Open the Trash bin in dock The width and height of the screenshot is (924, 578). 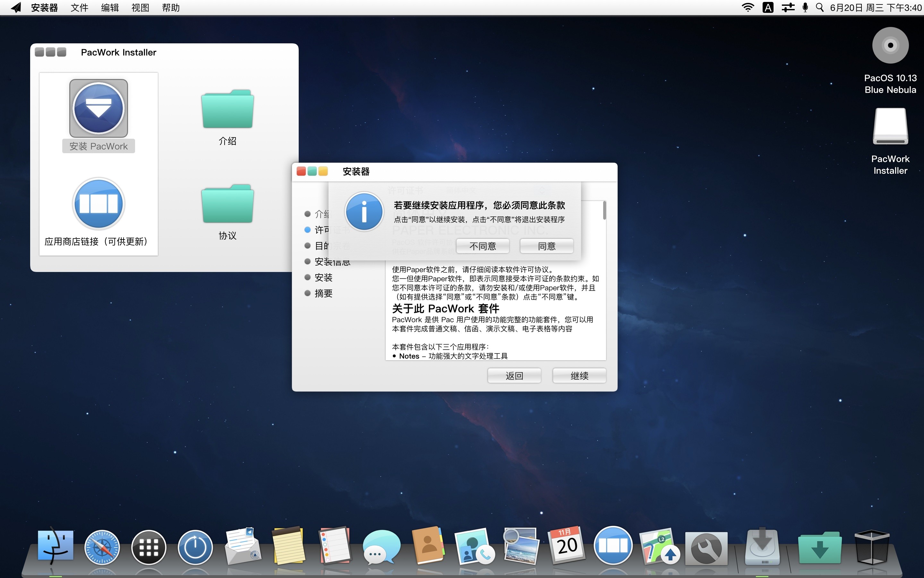(872, 547)
